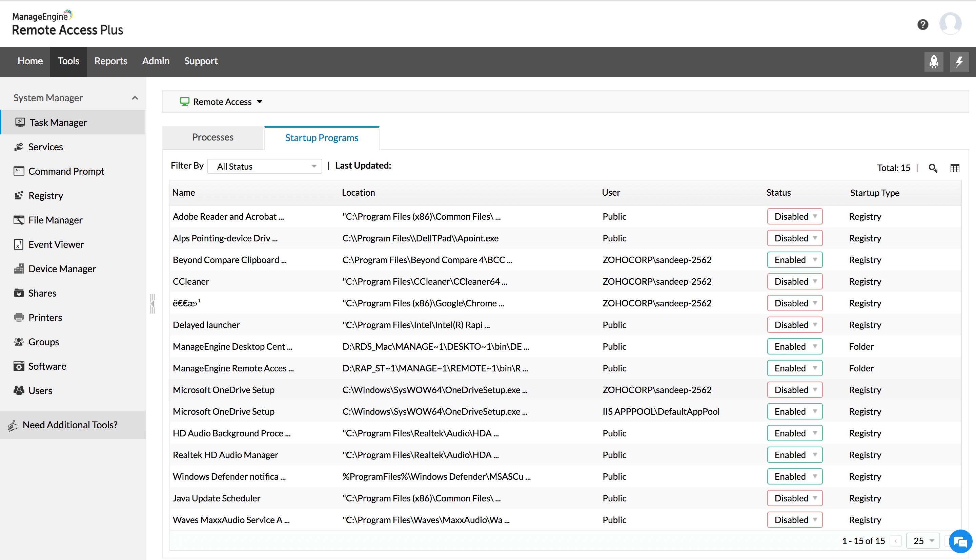Open the Registry editor
976x560 pixels.
point(46,196)
